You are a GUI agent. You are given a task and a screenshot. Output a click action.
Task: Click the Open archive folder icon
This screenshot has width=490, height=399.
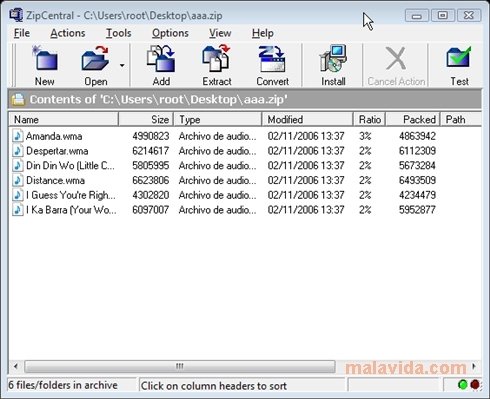tap(95, 58)
